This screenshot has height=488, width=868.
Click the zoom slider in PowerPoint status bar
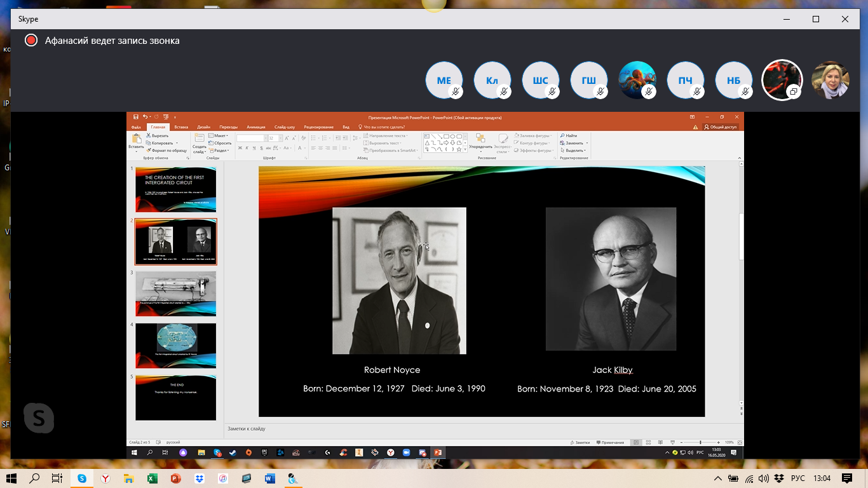[700, 442]
